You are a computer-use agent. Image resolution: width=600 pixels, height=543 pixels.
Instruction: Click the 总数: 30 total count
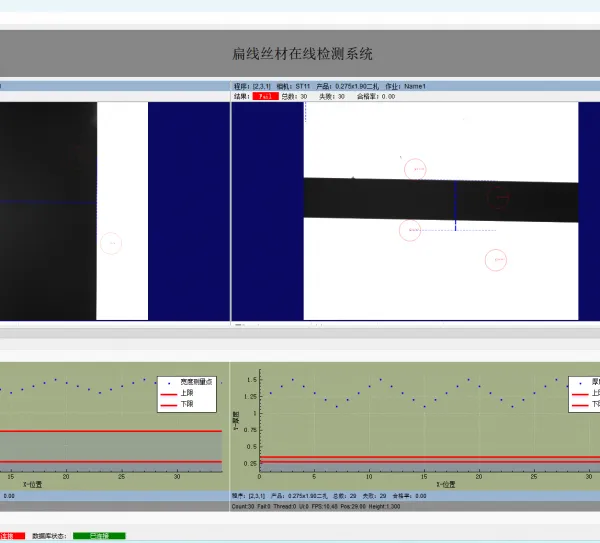pyautogui.click(x=294, y=96)
